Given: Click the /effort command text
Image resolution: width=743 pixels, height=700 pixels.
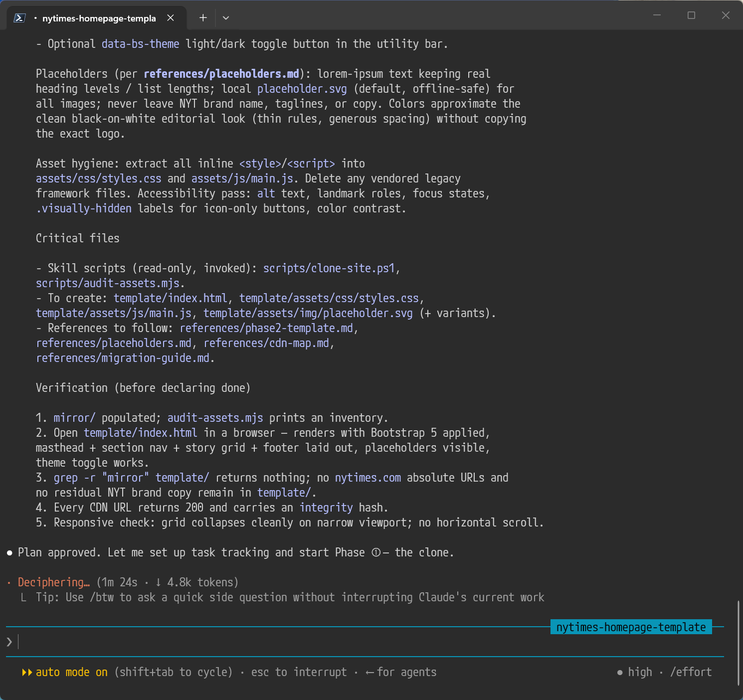Looking at the screenshot, I should [691, 672].
